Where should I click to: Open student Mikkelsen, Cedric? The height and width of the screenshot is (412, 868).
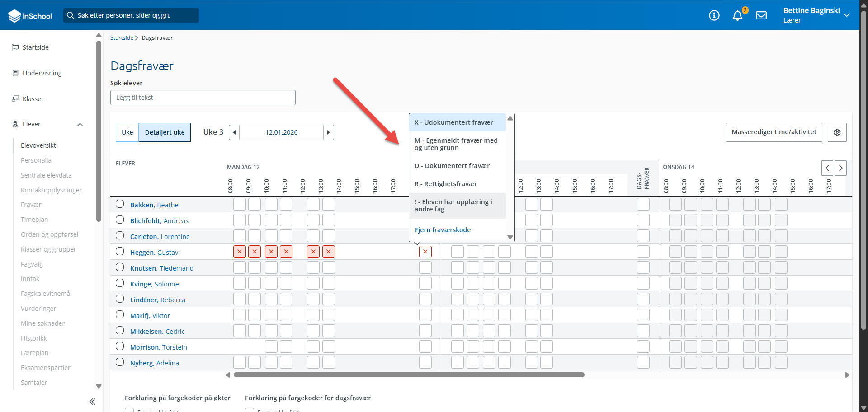pos(157,332)
